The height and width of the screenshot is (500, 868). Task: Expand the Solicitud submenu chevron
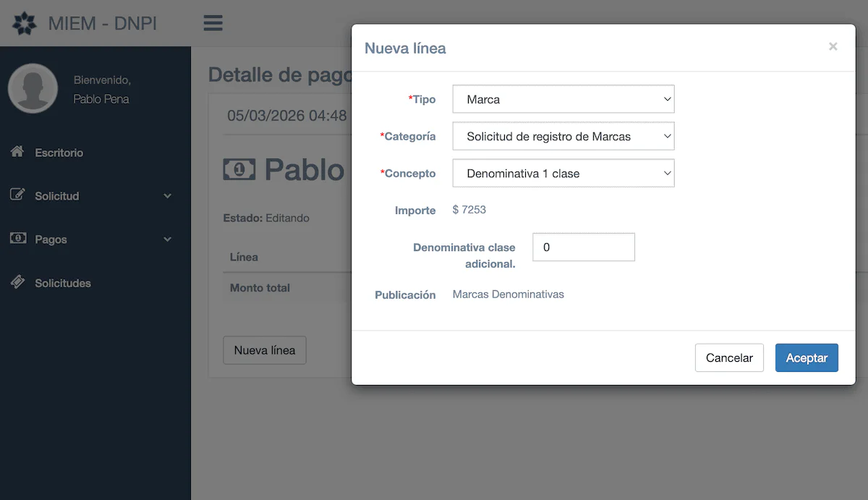tap(168, 196)
